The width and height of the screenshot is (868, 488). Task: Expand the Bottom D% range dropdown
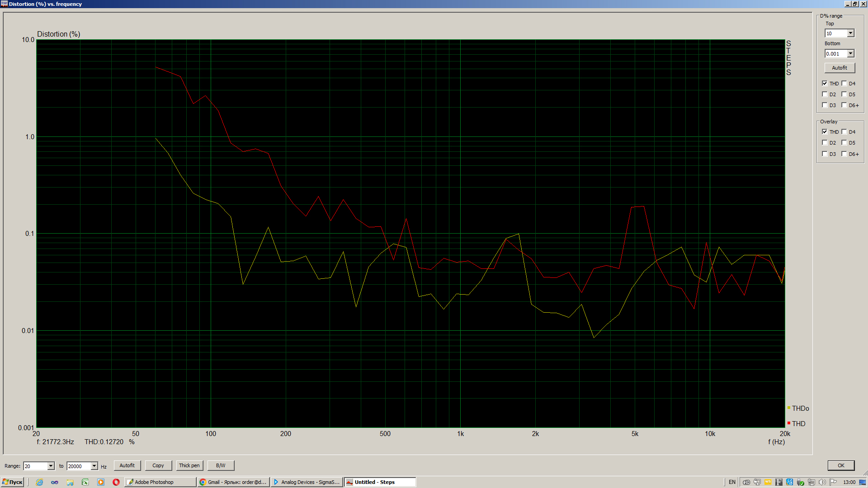(x=850, y=54)
